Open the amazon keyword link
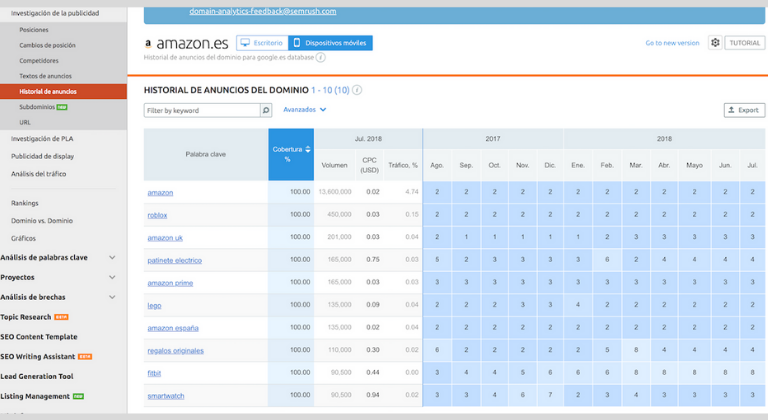Viewport: 768px width, 420px height. (160, 193)
